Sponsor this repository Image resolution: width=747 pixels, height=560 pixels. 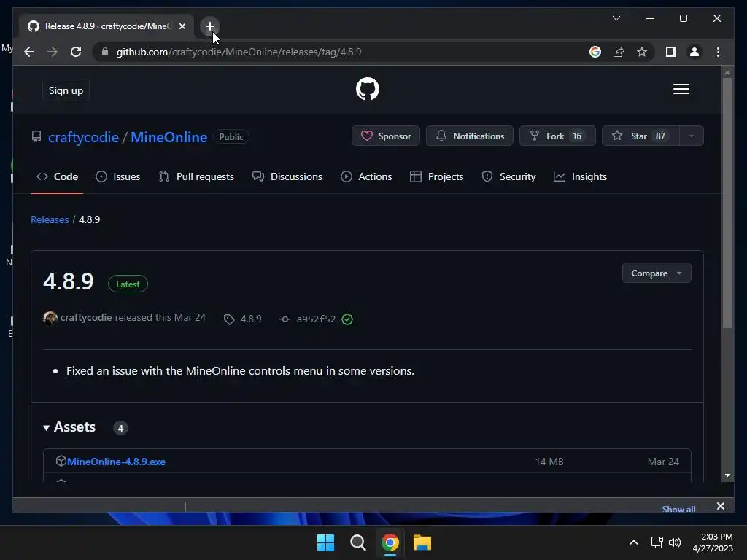(385, 136)
